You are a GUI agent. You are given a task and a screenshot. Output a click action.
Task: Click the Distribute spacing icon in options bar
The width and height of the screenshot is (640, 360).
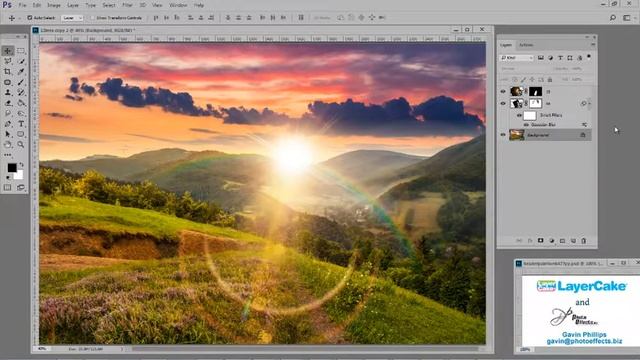point(301,18)
